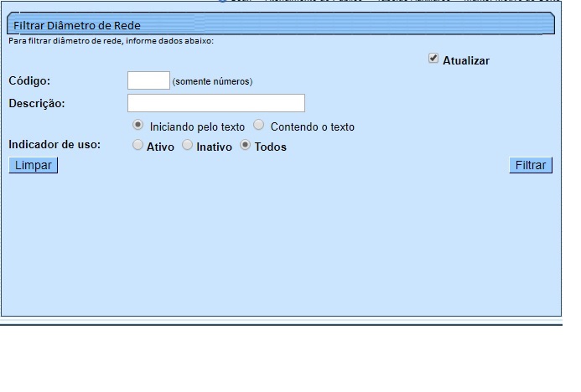The image size is (581, 392).
Task: Click the 'Descrição:' field label
Action: 37,104
